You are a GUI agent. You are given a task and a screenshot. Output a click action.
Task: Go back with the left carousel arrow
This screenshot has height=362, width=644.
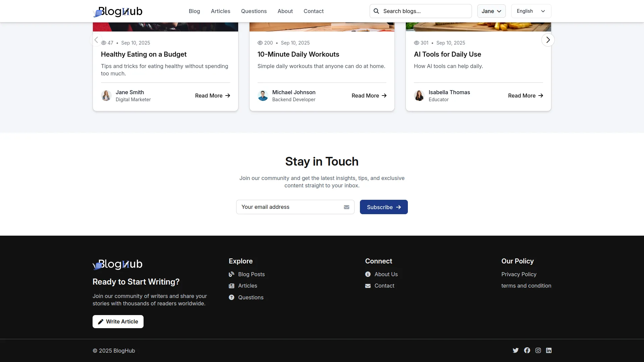point(96,40)
